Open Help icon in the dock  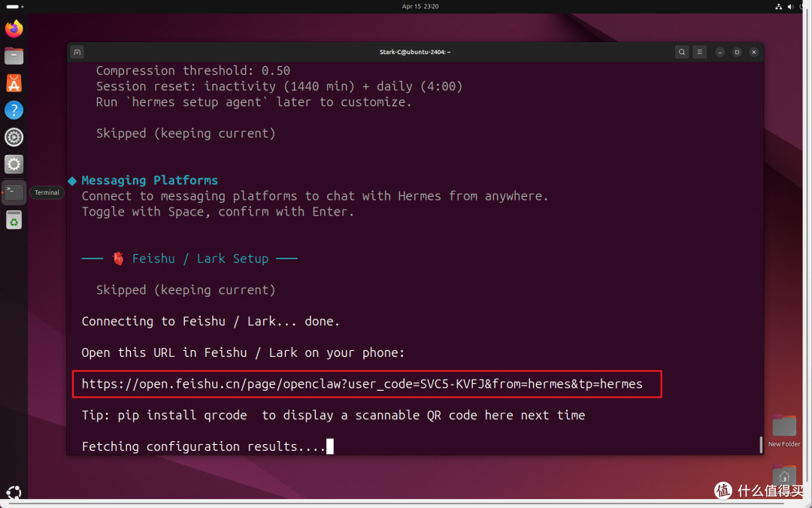click(x=14, y=110)
